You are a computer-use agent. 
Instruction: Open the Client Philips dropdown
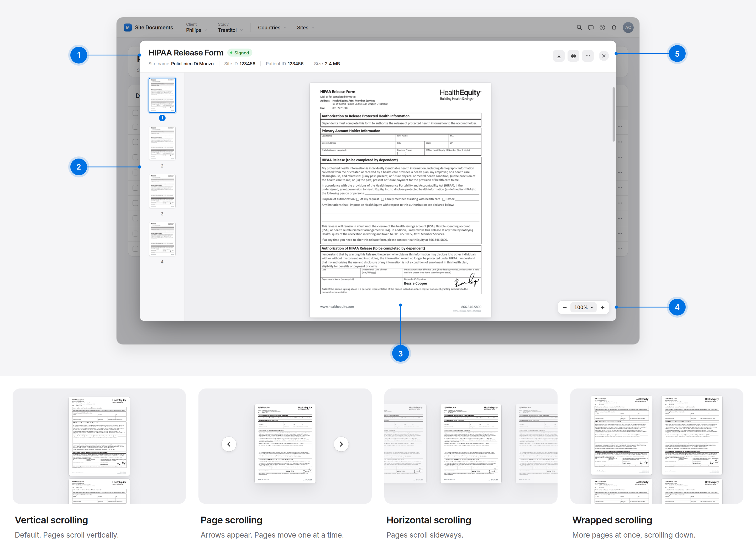pyautogui.click(x=197, y=28)
